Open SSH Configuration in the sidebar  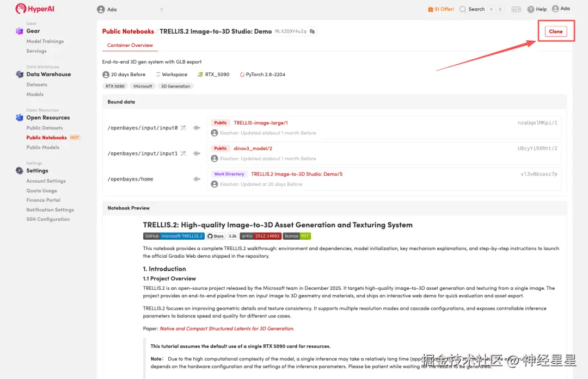point(48,220)
